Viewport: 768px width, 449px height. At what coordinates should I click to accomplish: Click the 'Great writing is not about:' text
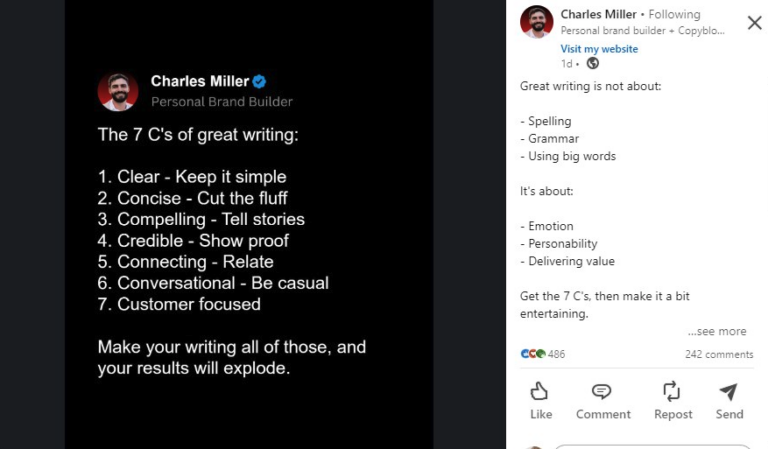(x=590, y=86)
